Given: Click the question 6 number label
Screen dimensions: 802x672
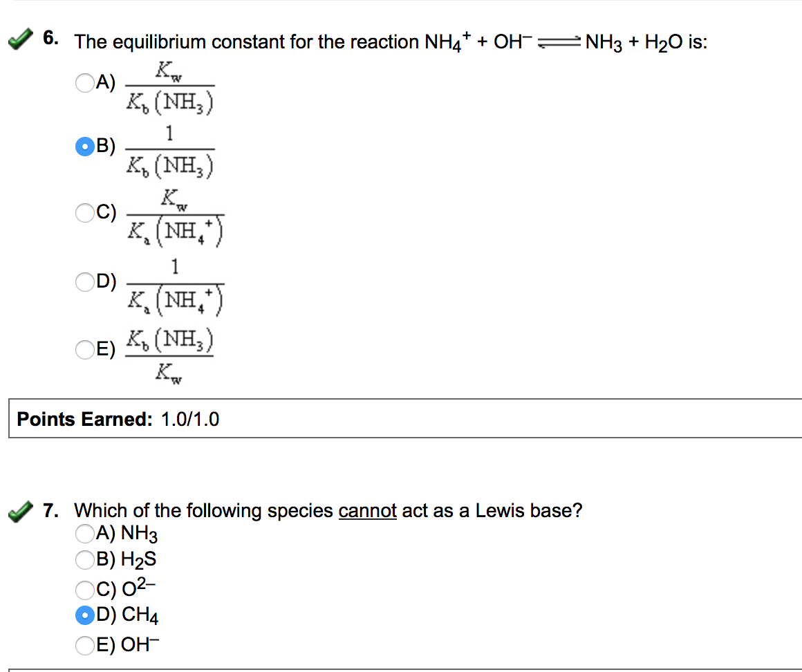Looking at the screenshot, I should point(50,38).
